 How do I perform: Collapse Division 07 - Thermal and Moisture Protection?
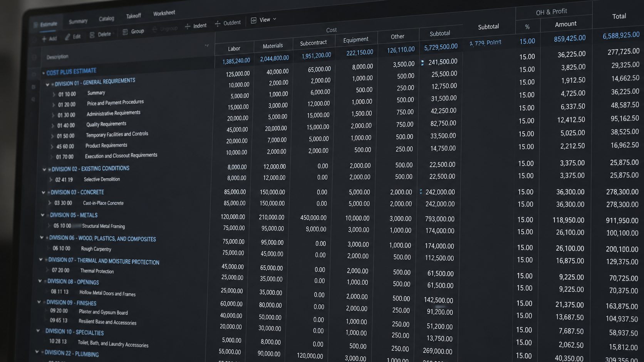click(41, 260)
